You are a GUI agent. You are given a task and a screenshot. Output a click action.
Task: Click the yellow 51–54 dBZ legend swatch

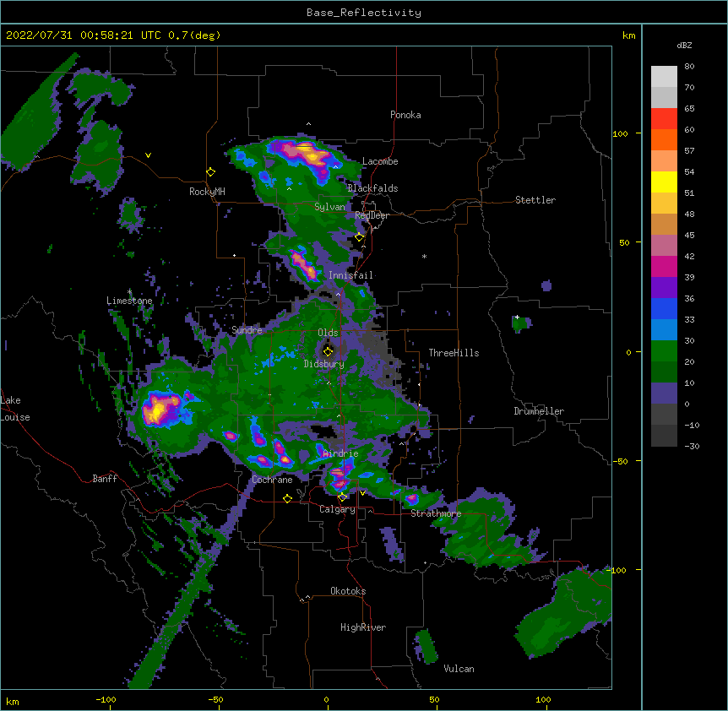pyautogui.click(x=664, y=182)
